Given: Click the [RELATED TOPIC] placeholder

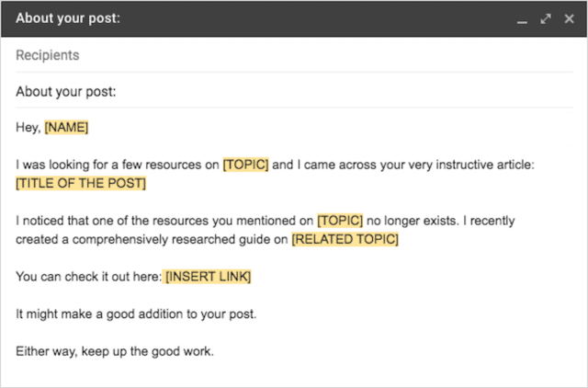Looking at the screenshot, I should 345,239.
